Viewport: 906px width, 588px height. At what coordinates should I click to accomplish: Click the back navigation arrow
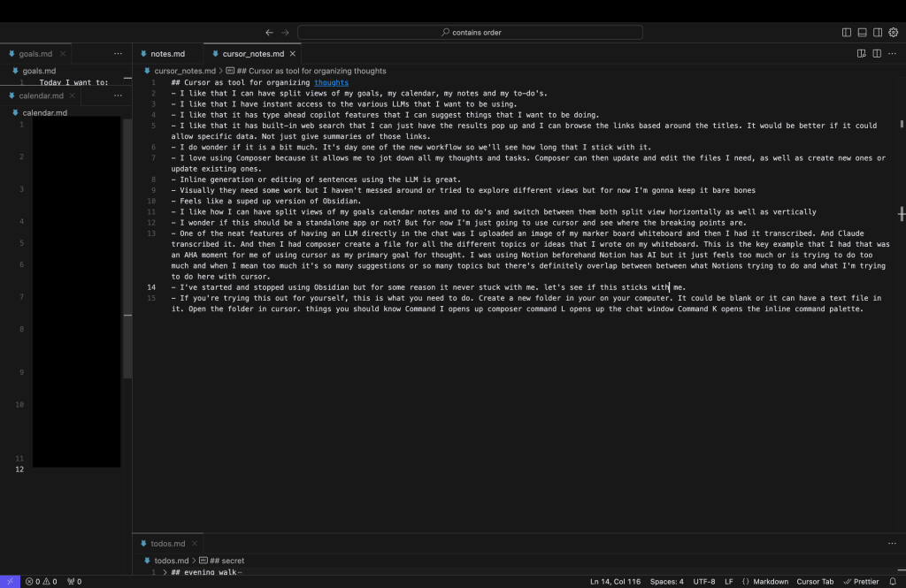coord(269,33)
